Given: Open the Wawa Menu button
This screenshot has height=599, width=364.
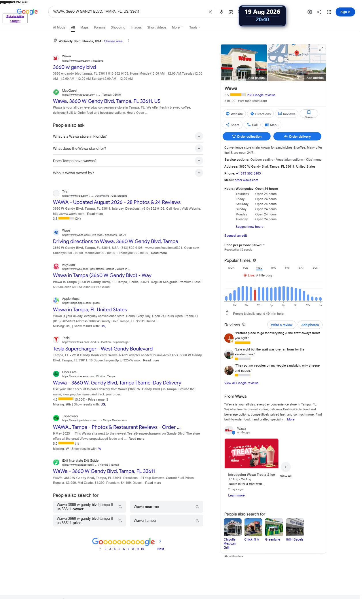Looking at the screenshot, I should pos(272,125).
